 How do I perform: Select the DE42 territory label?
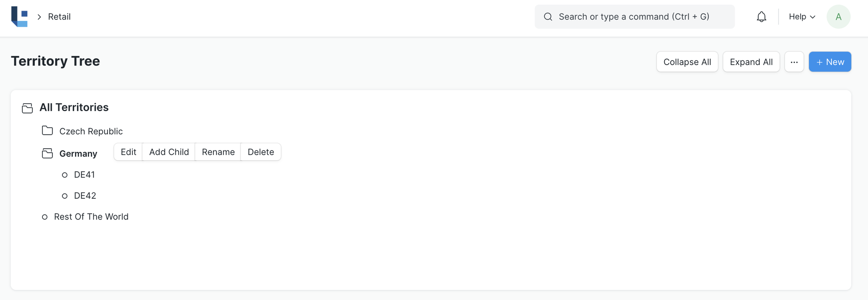(x=85, y=196)
